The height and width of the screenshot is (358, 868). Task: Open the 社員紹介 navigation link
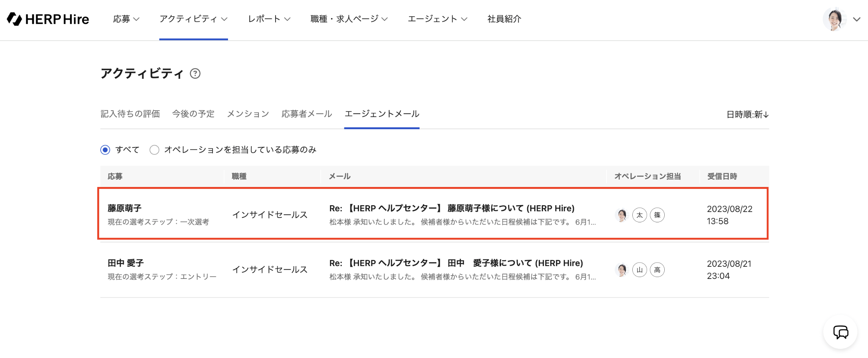click(504, 19)
